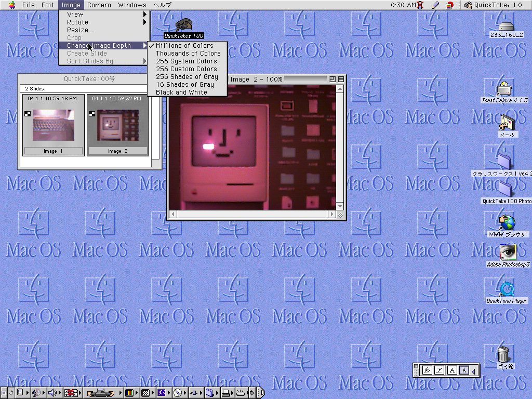Screen dimensions: 532x399
Task: Select 256 System Colors depth
Action: click(187, 61)
